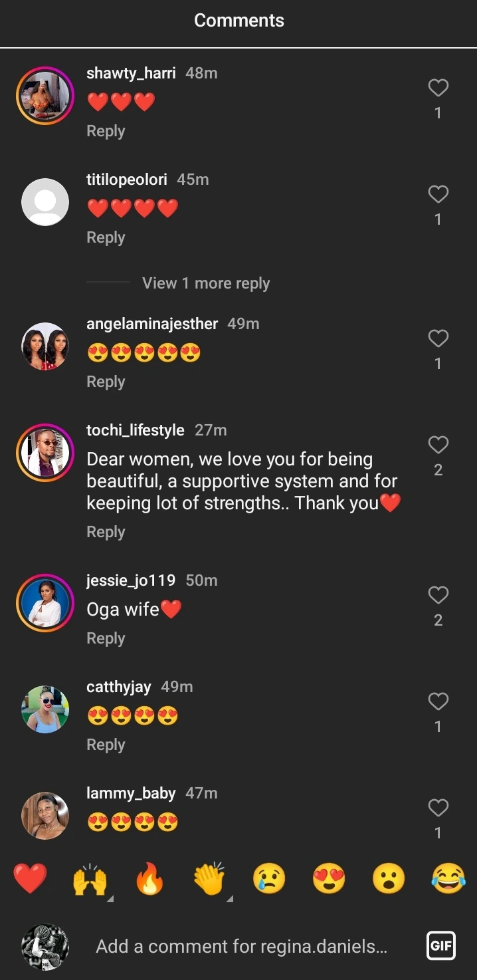Image resolution: width=477 pixels, height=980 pixels.
Task: Like tochi_lifestyle's comment with the heart
Action: (438, 445)
